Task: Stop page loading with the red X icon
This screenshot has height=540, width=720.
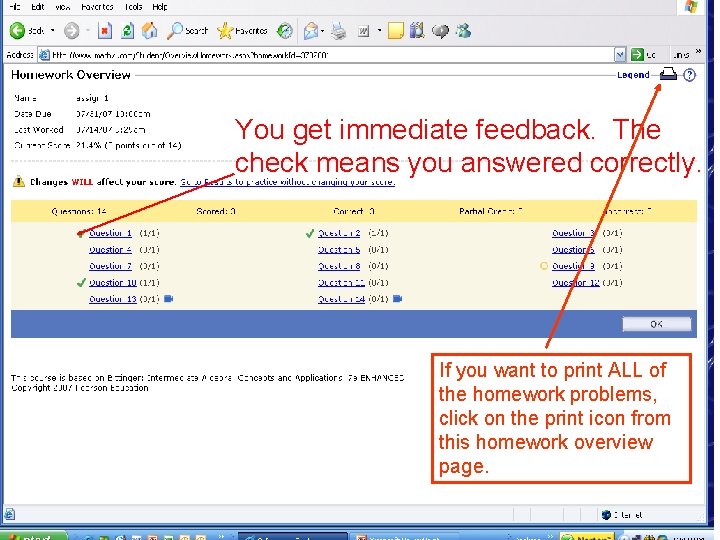Action: (x=105, y=31)
